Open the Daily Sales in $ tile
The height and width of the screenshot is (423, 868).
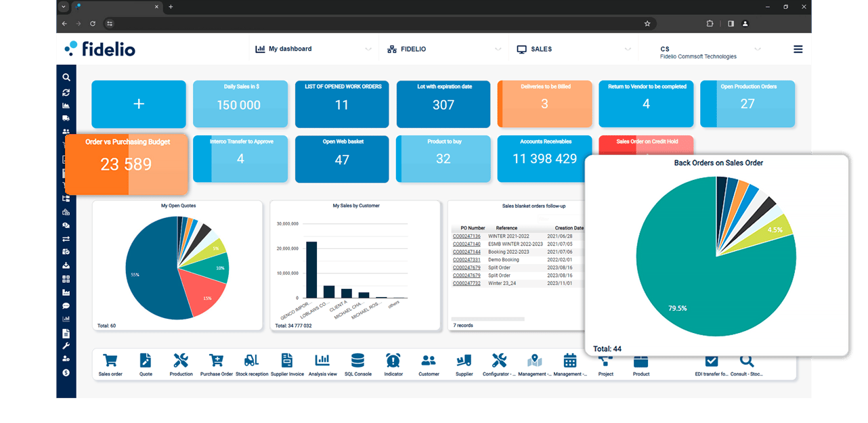pos(240,104)
